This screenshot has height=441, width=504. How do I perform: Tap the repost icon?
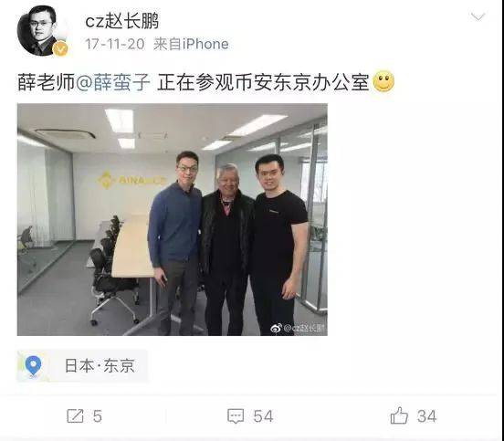tap(75, 416)
